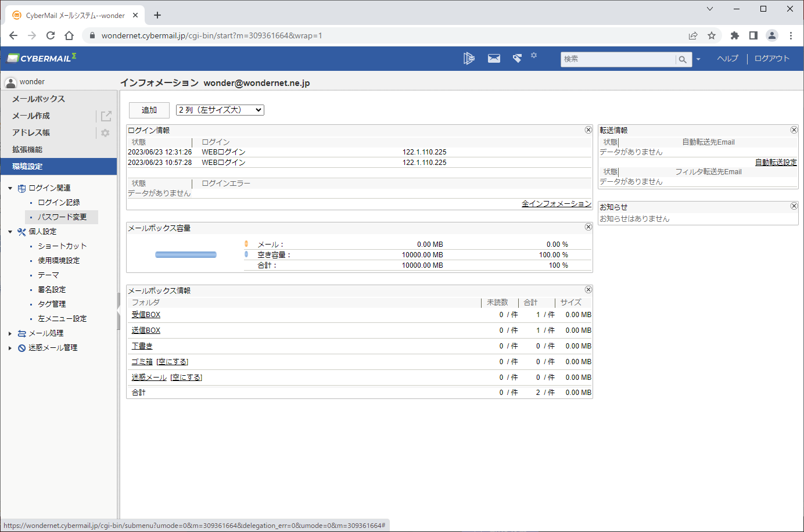
Task: Open the アドレス帳 menu item
Action: click(31, 133)
